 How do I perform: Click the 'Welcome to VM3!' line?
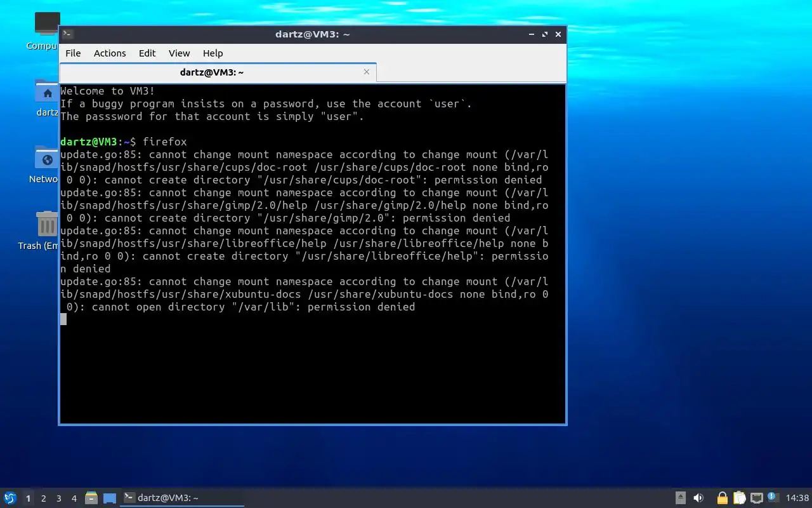[x=108, y=91]
